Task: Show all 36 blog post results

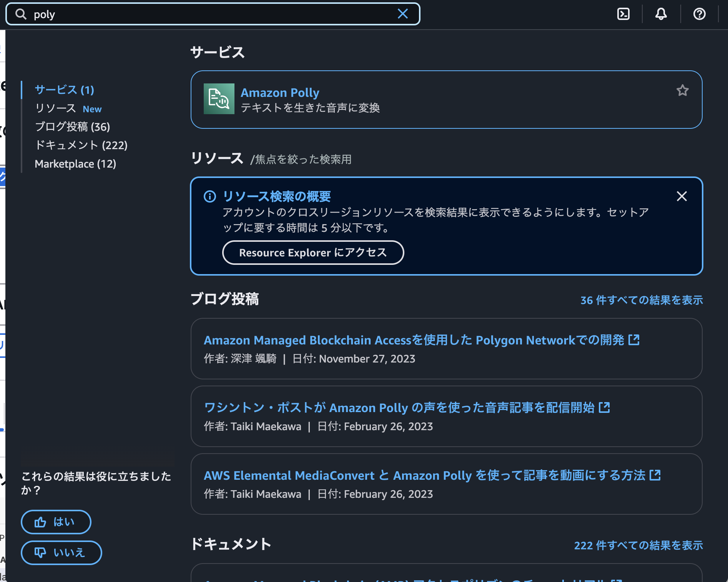Action: pyautogui.click(x=641, y=300)
